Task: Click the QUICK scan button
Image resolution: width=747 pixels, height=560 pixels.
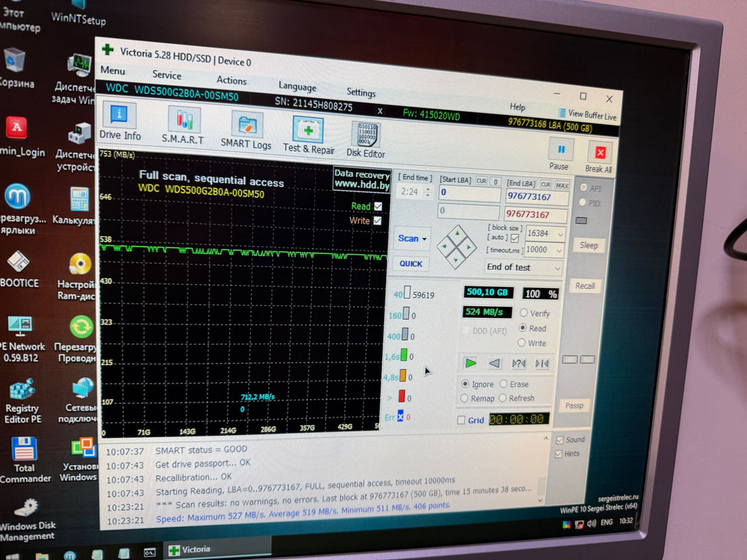Action: click(411, 264)
